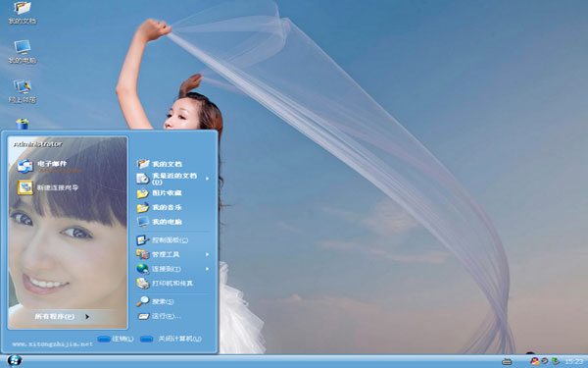
Task: Open 控制面板(C) in the Start menu
Action: pos(163,240)
